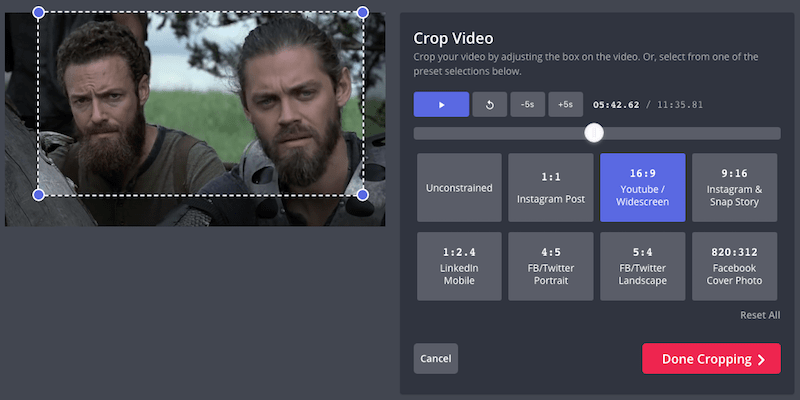Click the total duration 11:35.81
This screenshot has width=800, height=400.
click(x=680, y=105)
